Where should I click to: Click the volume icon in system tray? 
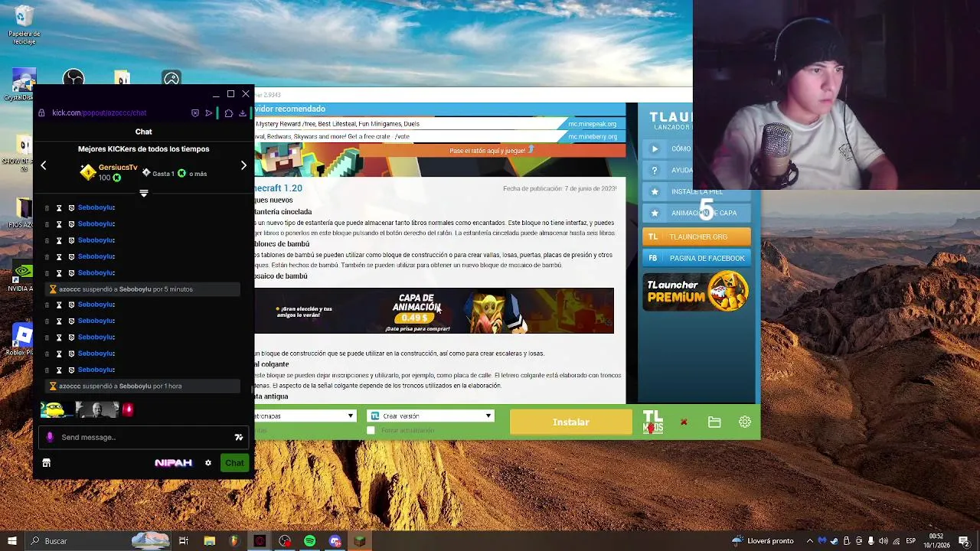click(x=884, y=541)
